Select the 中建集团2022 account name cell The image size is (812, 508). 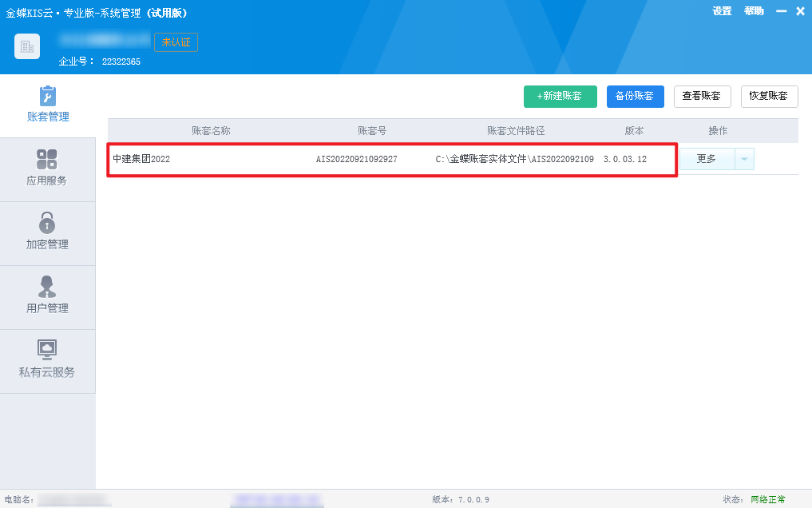(x=141, y=159)
